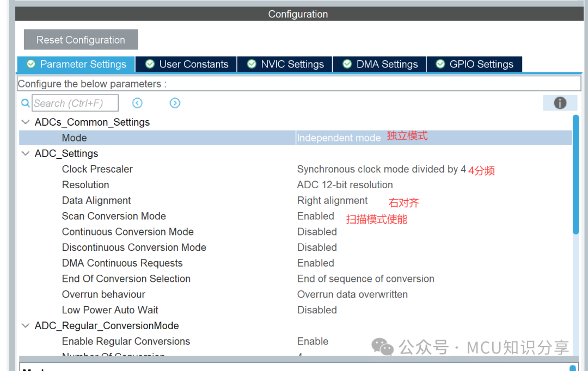The height and width of the screenshot is (371, 588).
Task: Switch to the DMA Settings tab
Action: click(x=379, y=64)
